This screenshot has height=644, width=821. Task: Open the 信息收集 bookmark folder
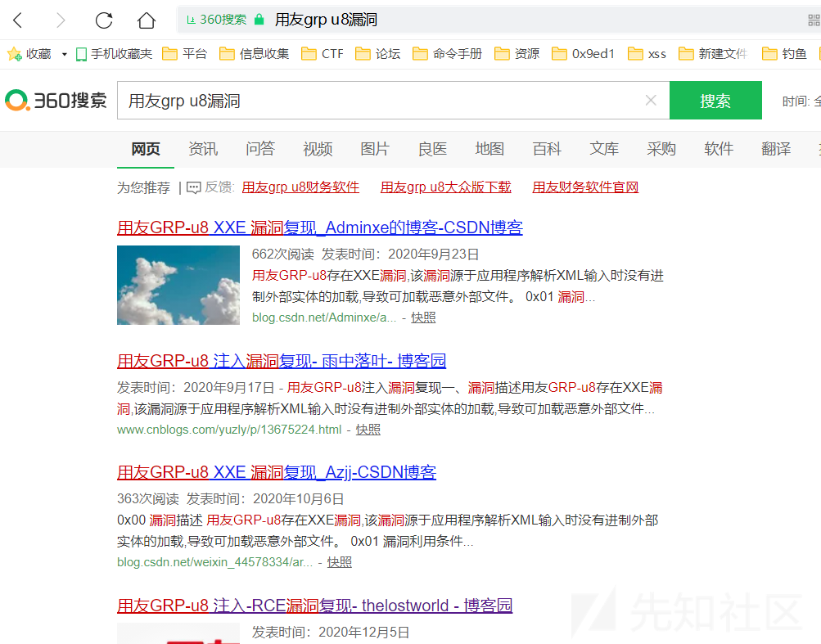tap(254, 54)
